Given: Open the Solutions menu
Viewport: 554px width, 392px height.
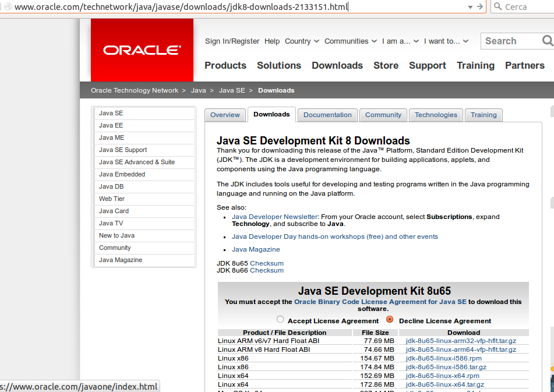Looking at the screenshot, I should pos(279,65).
